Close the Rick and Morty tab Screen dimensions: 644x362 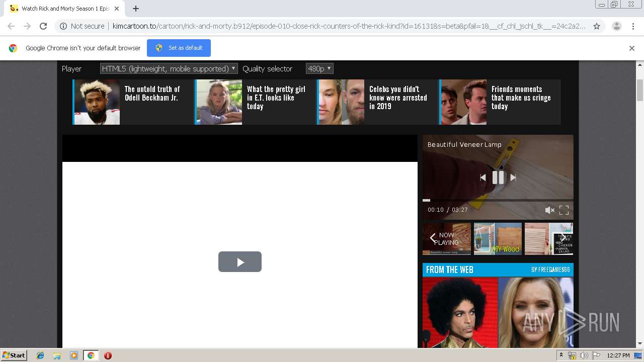pyautogui.click(x=116, y=9)
